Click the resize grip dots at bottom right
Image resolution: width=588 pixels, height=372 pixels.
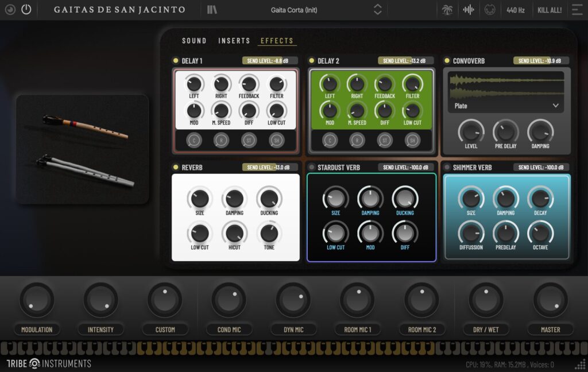[x=581, y=364]
